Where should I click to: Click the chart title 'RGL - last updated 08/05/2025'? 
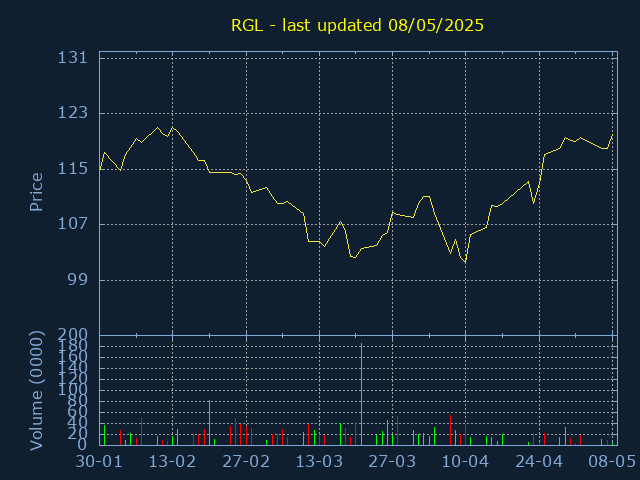click(x=358, y=25)
